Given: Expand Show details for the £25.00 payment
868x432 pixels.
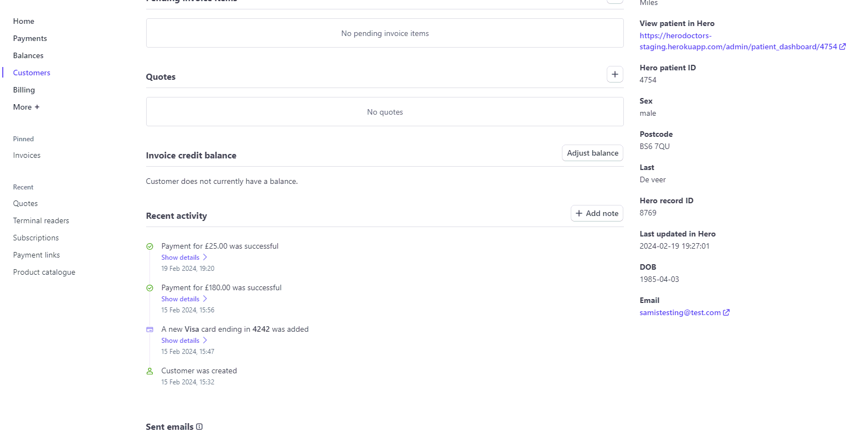Looking at the screenshot, I should coord(184,258).
